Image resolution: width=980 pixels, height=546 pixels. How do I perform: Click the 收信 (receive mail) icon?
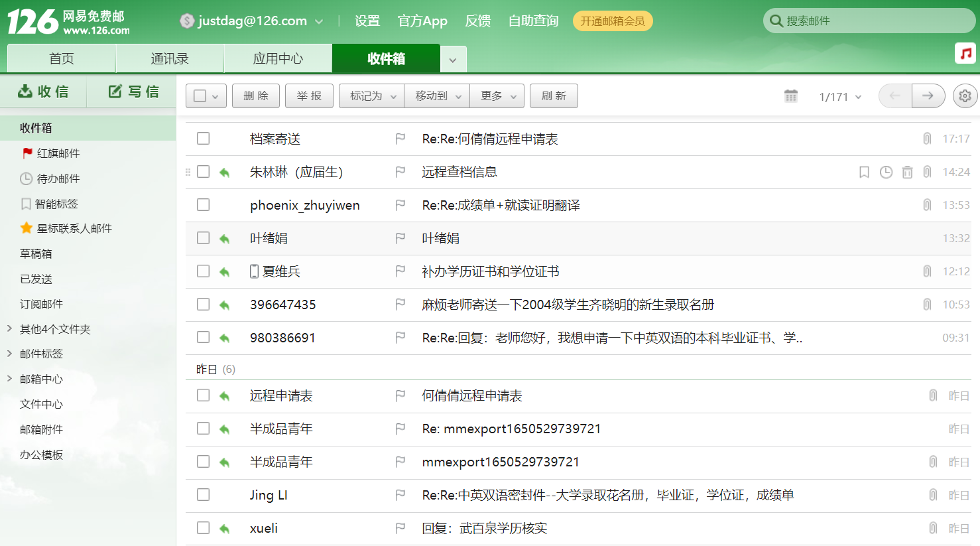pyautogui.click(x=24, y=92)
